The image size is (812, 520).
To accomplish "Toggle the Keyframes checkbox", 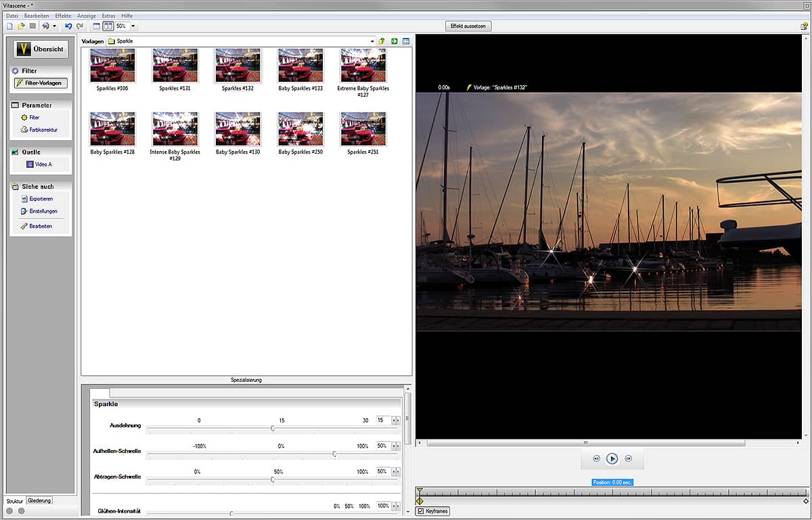I will click(420, 511).
